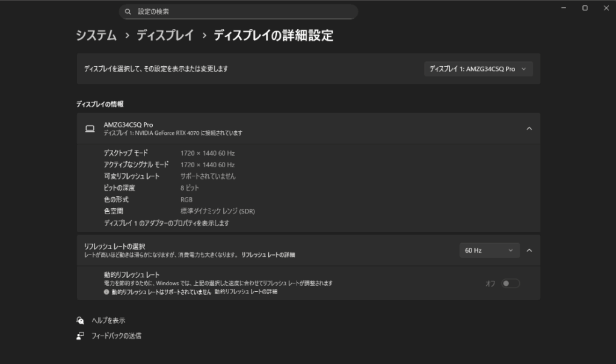
Task: Open the 60 Hz refresh rate dropdown
Action: click(x=488, y=250)
